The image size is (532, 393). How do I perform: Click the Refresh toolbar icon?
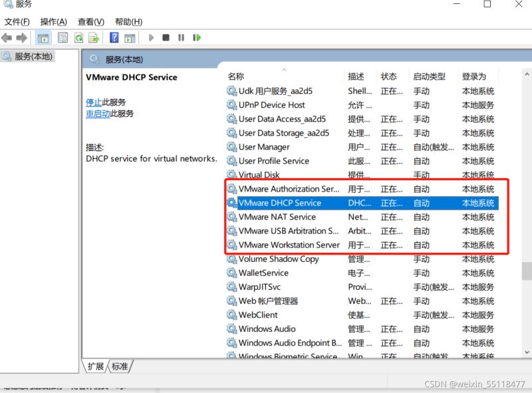78,38
